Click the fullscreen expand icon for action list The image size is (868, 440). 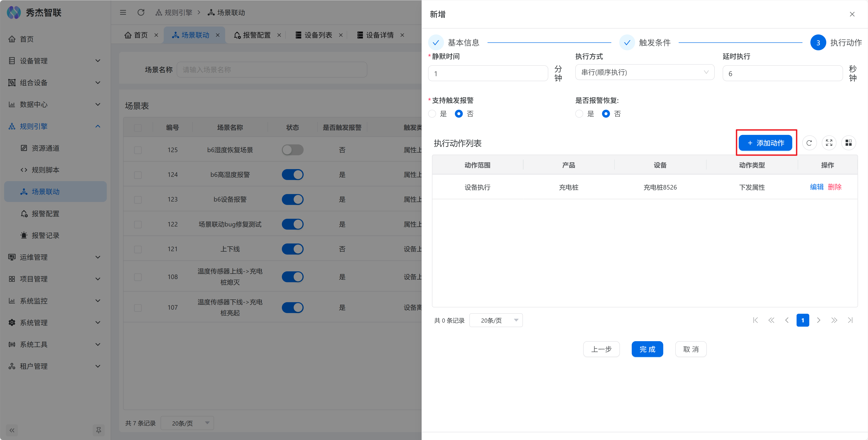pyautogui.click(x=829, y=143)
